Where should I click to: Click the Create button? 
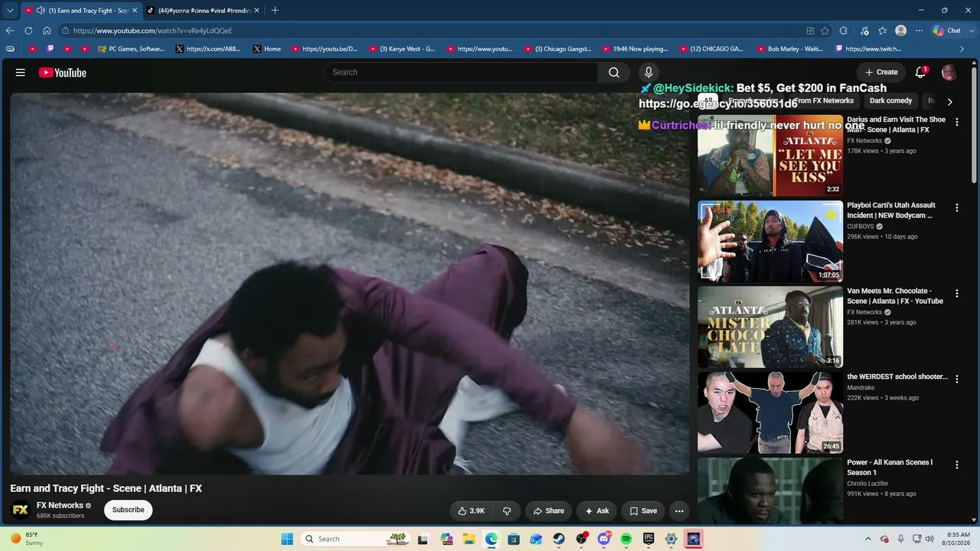[x=881, y=72]
